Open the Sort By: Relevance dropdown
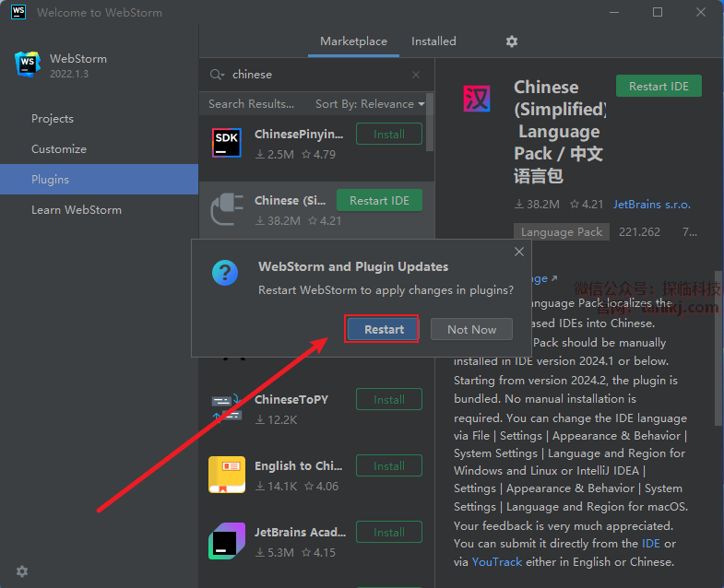This screenshot has width=724, height=588. [370, 104]
